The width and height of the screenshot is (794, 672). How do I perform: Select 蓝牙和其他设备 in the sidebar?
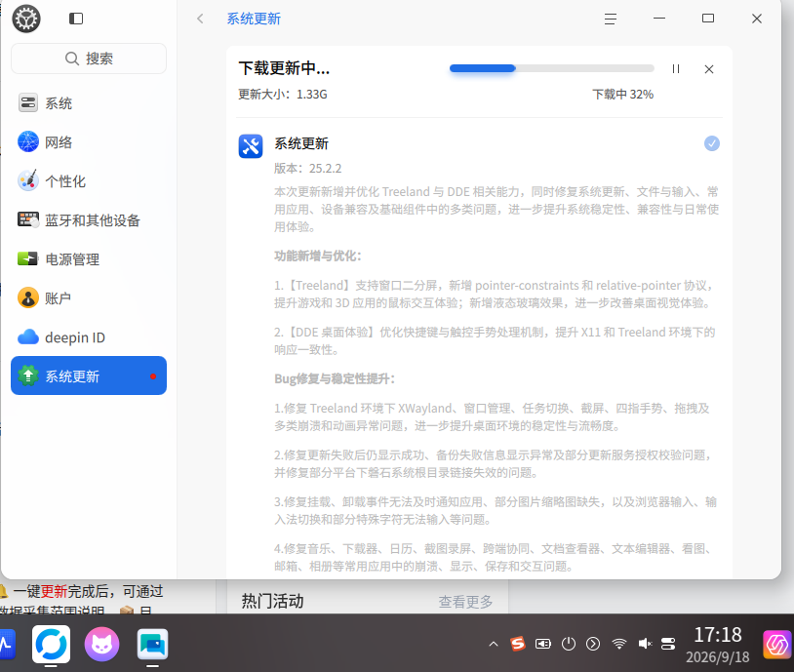pyautogui.click(x=89, y=220)
